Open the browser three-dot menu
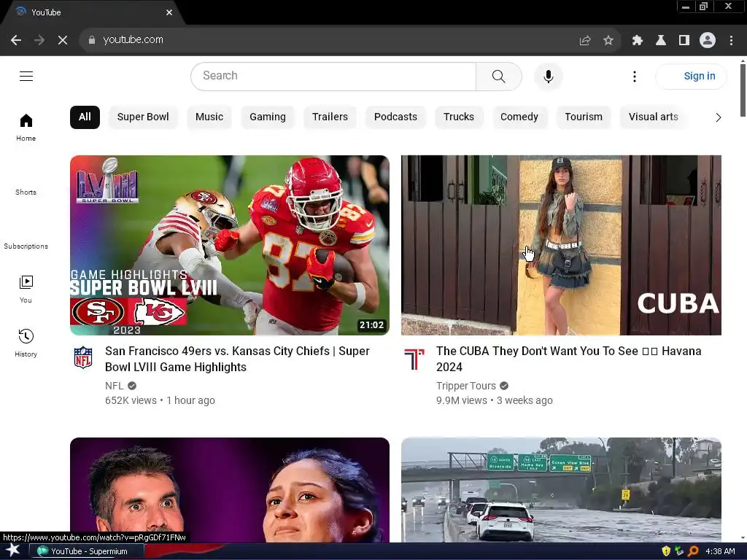This screenshot has width=747, height=560. click(731, 41)
